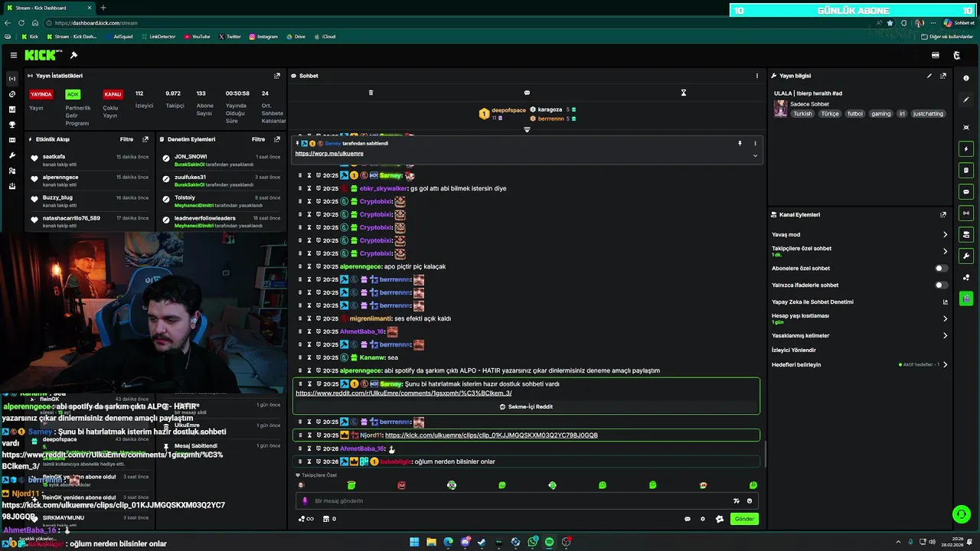Click Sekme-içi Reddit button
This screenshot has width=980, height=551.
click(x=526, y=407)
